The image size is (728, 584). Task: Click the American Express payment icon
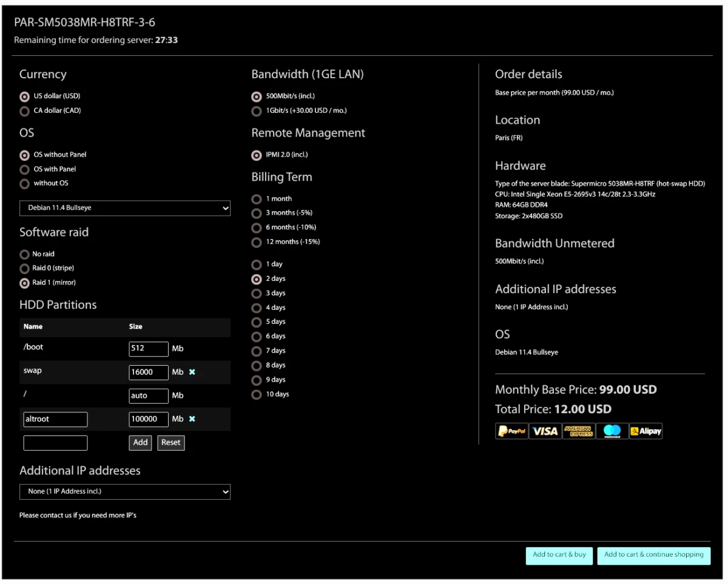pos(578,431)
